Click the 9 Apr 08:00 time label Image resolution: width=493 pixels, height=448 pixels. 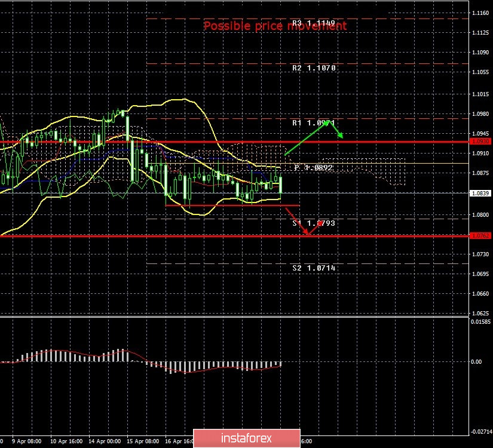[27, 441]
